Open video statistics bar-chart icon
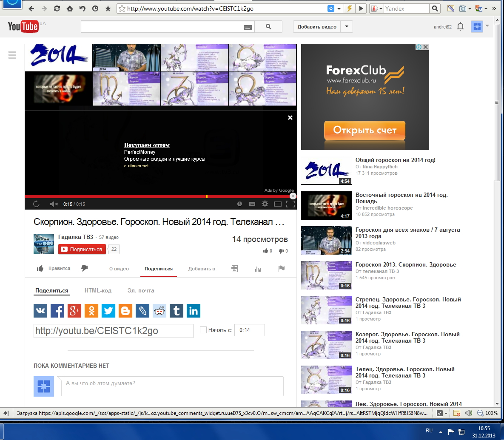Screen dimensions: 504x440 [x=258, y=269]
